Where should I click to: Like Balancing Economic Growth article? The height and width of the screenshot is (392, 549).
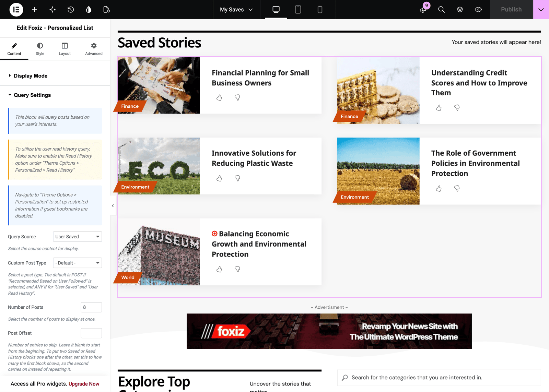click(219, 269)
